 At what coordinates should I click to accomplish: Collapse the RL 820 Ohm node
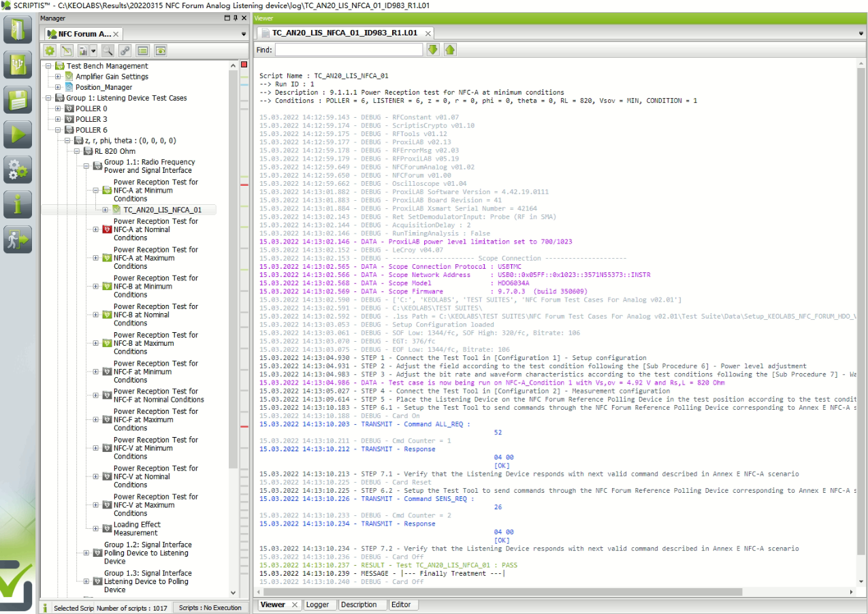[77, 151]
